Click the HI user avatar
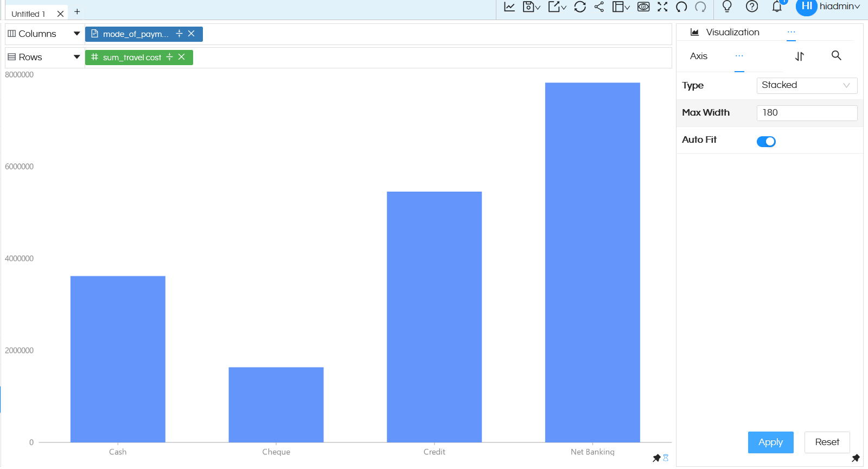Screen dimensions: 868x469 (x=806, y=7)
